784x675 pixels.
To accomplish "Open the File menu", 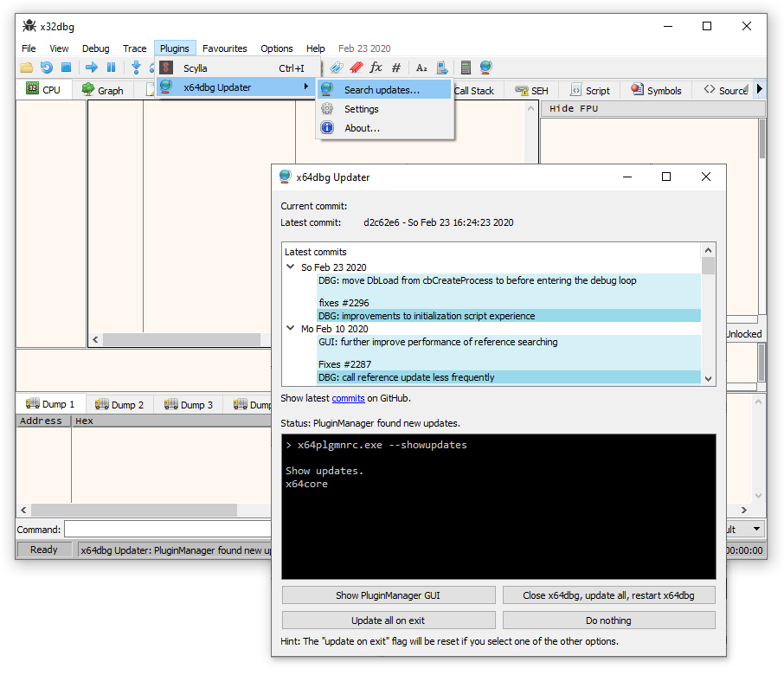I will pyautogui.click(x=29, y=48).
